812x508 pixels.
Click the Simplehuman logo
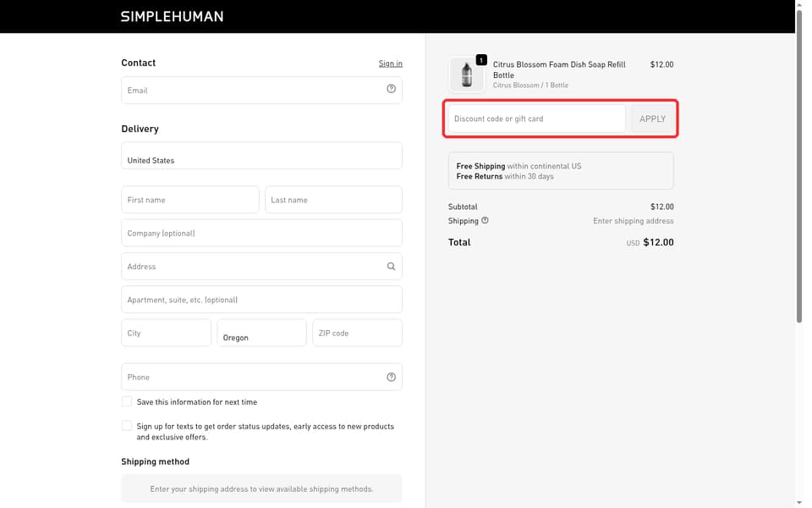coord(172,17)
